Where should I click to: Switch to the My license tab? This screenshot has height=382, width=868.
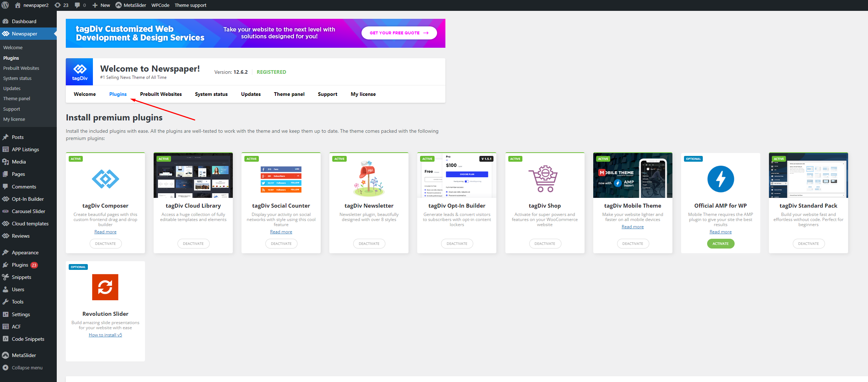tap(363, 94)
